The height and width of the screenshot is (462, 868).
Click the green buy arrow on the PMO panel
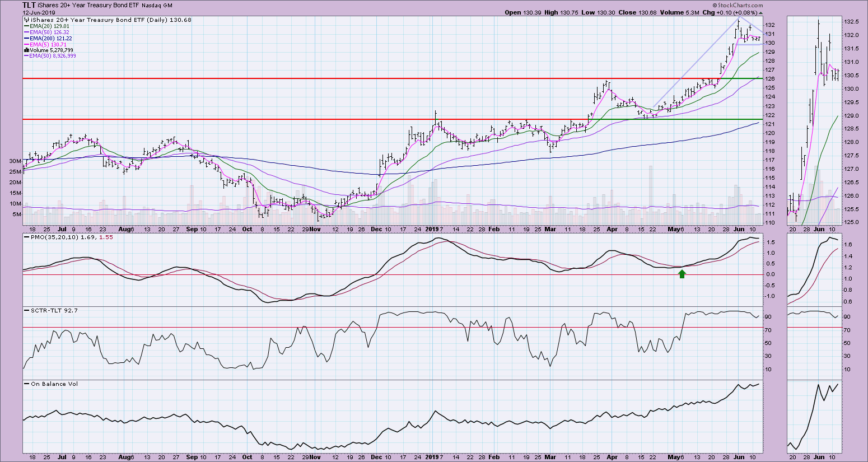tap(682, 273)
